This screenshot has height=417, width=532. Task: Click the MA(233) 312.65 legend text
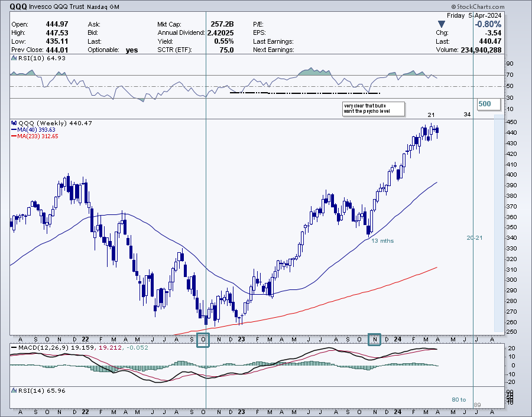point(38,136)
